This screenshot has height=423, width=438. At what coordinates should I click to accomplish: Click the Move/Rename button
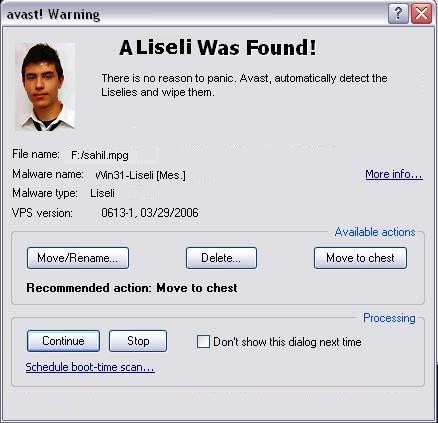[x=78, y=258]
